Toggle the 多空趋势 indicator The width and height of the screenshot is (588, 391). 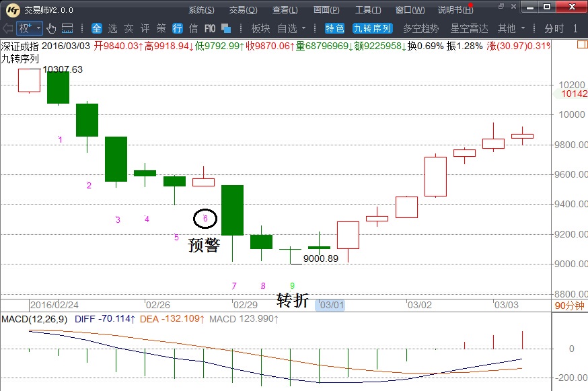point(420,28)
